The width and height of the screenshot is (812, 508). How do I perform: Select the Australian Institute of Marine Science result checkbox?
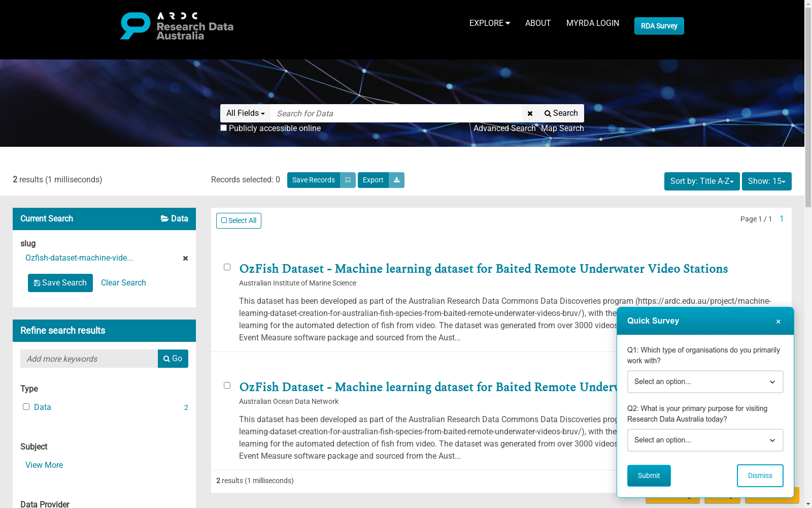227,267
